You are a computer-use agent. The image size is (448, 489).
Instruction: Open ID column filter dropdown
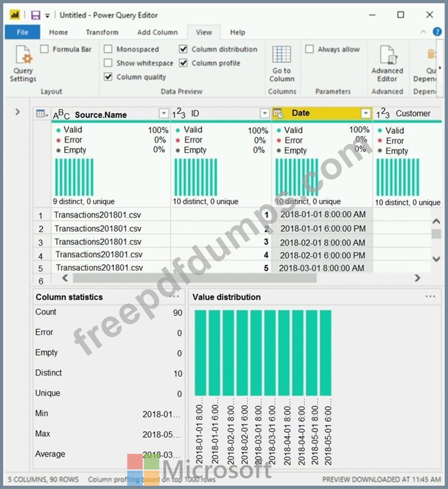[264, 114]
